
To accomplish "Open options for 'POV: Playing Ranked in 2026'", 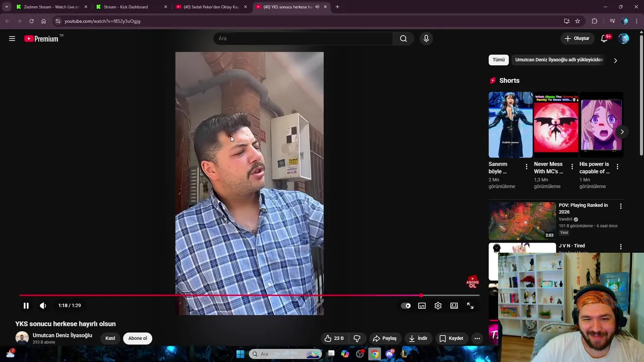I will [621, 206].
